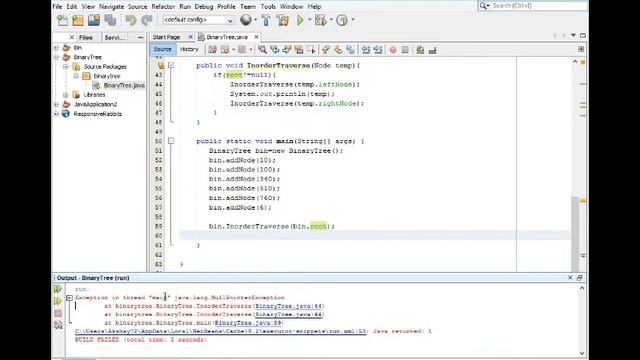Click the Output panel scroll down arrow
640x360 pixels.
[x=582, y=353]
